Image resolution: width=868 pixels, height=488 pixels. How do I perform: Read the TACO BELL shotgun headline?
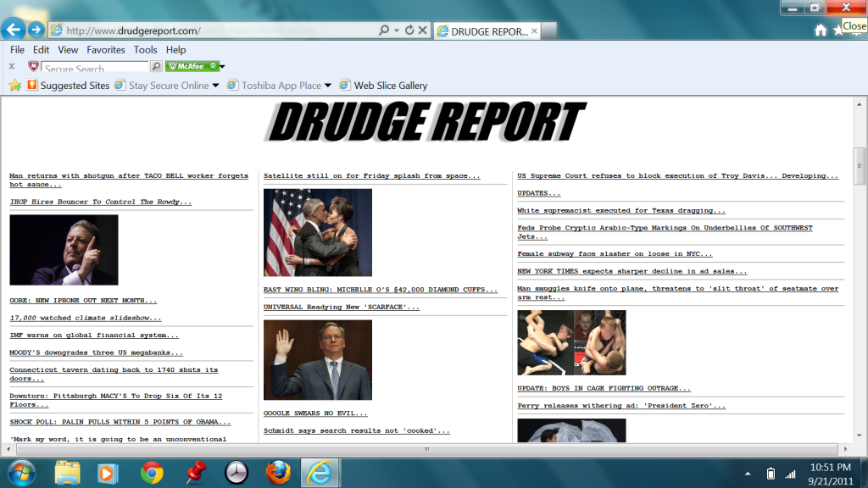(129, 180)
